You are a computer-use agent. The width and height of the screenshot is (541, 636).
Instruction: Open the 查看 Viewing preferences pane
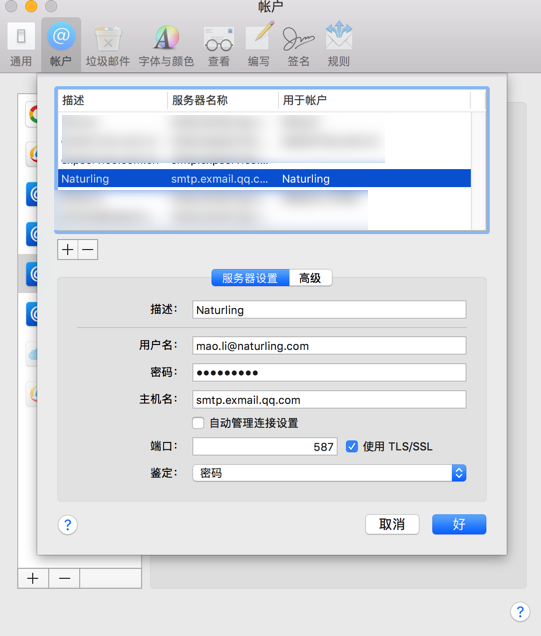pos(219,45)
